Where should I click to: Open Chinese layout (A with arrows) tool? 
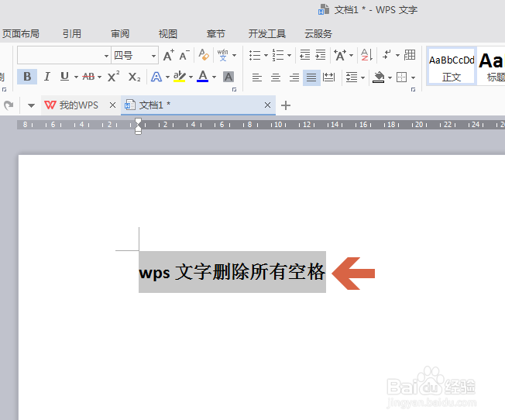click(x=340, y=55)
